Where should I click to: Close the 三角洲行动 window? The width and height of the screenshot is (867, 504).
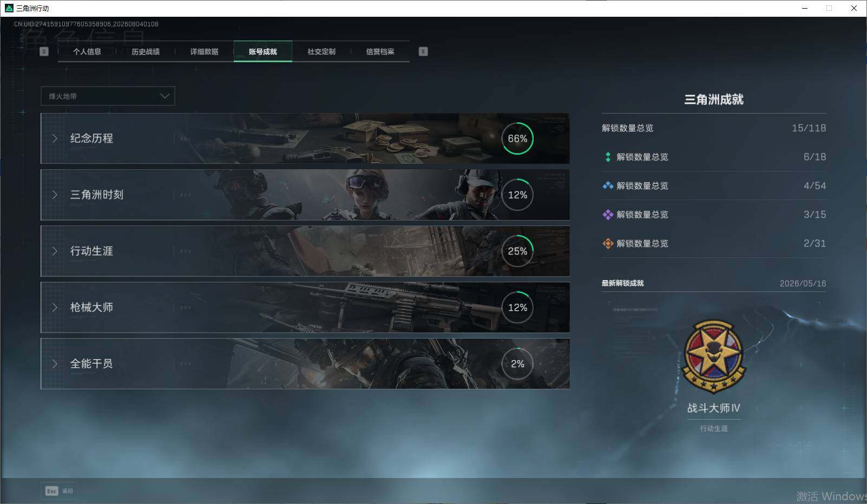coord(854,8)
